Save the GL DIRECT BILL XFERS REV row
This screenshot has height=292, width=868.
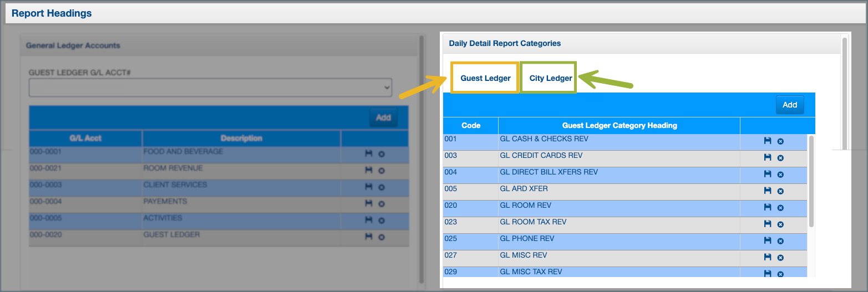tap(768, 175)
